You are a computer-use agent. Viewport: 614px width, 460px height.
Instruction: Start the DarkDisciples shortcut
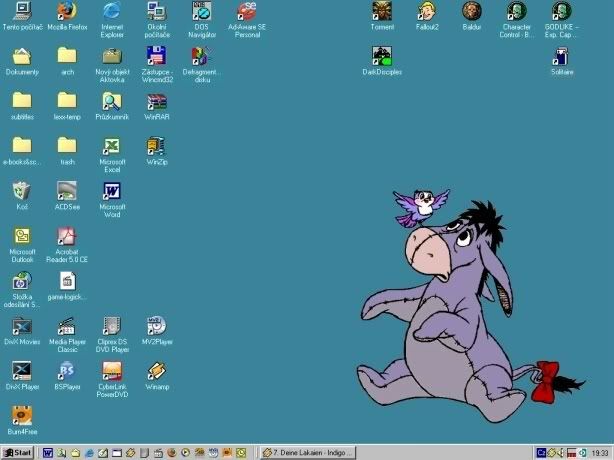coord(382,61)
